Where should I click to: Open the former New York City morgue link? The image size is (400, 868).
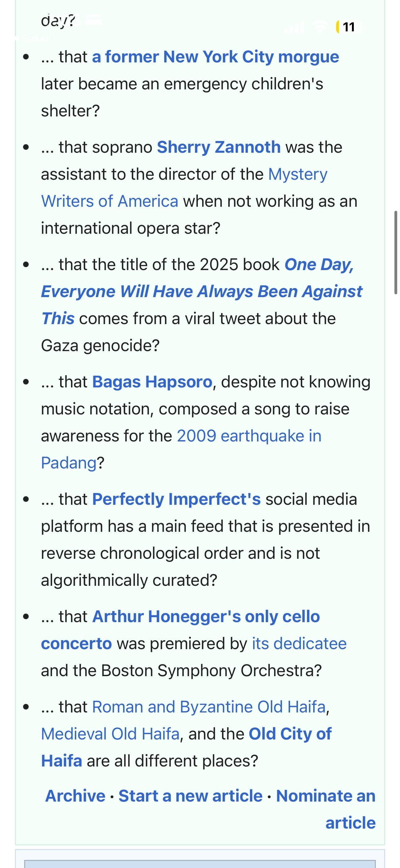point(216,57)
